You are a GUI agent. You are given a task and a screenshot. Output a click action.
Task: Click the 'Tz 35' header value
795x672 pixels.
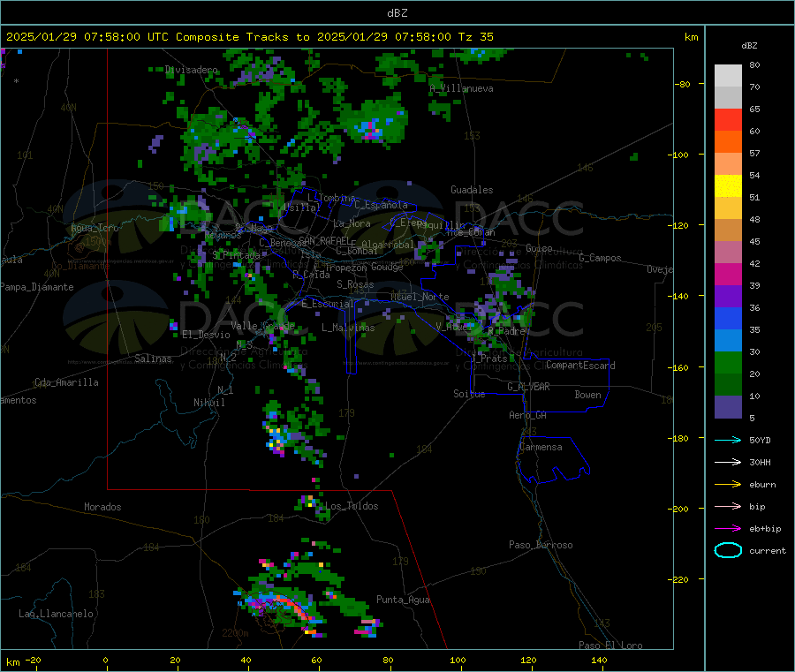coord(475,37)
